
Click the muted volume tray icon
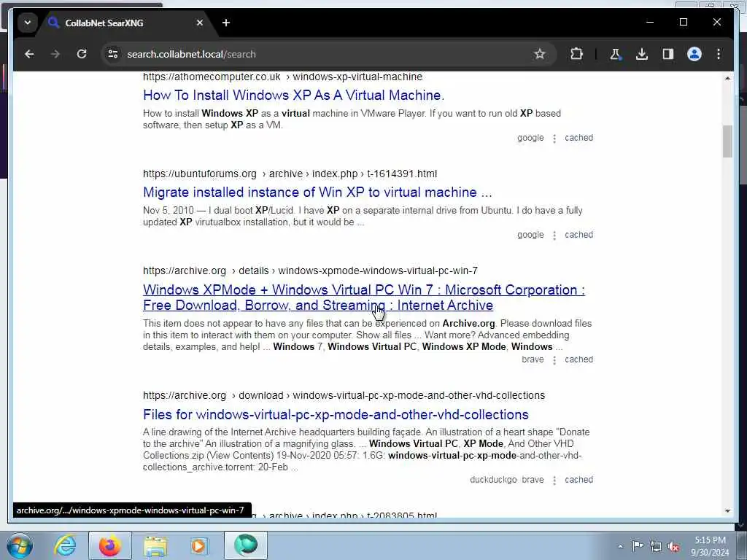tap(673, 546)
